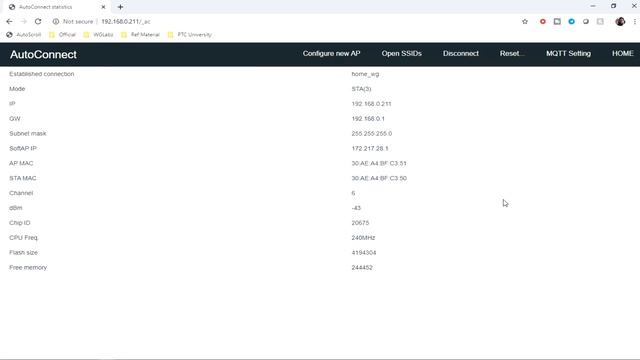The image size is (640, 360).
Task: Click the SoftAP IP label
Action: click(23, 149)
